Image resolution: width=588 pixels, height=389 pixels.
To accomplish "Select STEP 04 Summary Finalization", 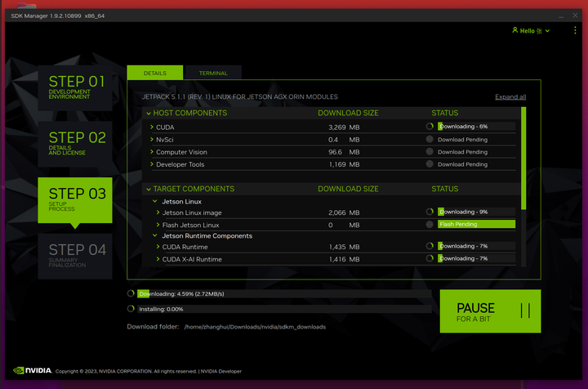I will [x=75, y=257].
